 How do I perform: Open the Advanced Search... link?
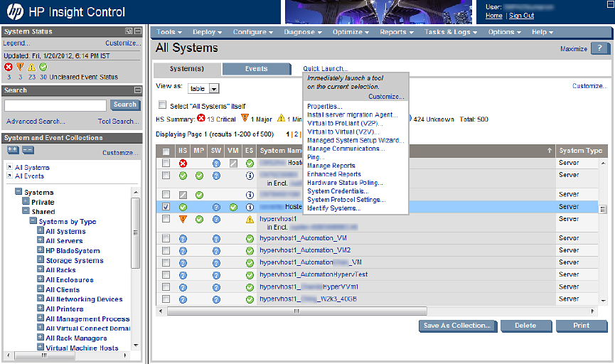[x=36, y=121]
